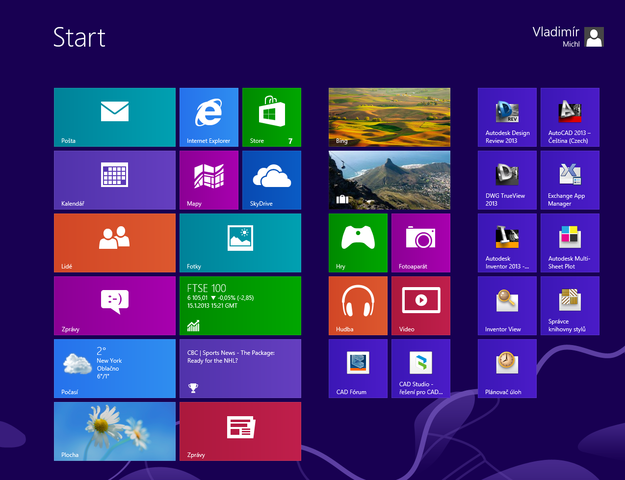The image size is (625, 480).
Task: Open the Hudba music tile
Action: coord(358,306)
